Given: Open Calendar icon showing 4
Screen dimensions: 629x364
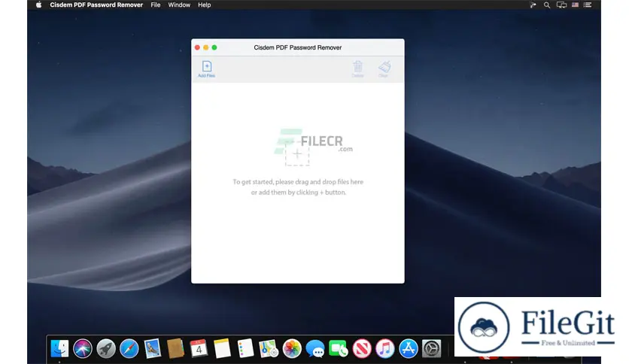Looking at the screenshot, I should point(199,348).
